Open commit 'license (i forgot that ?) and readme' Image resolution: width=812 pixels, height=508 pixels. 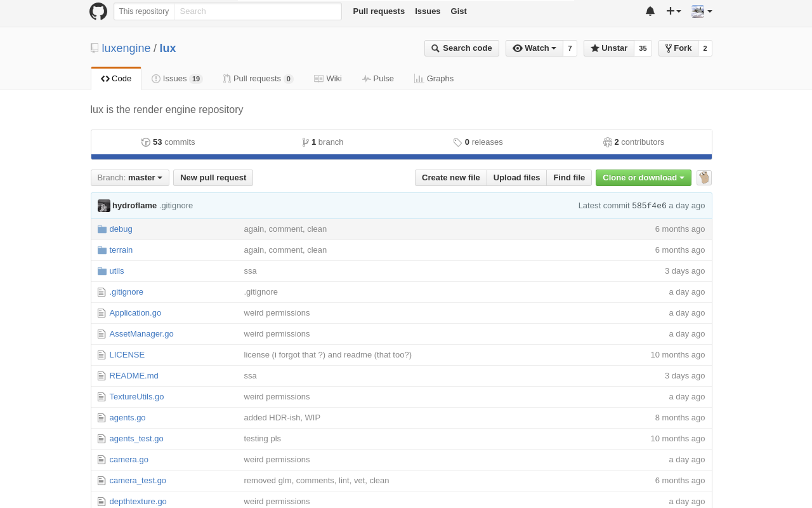(x=328, y=355)
